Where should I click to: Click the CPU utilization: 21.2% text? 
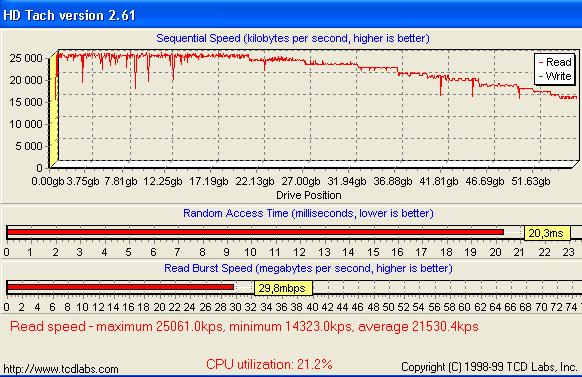pyautogui.click(x=269, y=364)
